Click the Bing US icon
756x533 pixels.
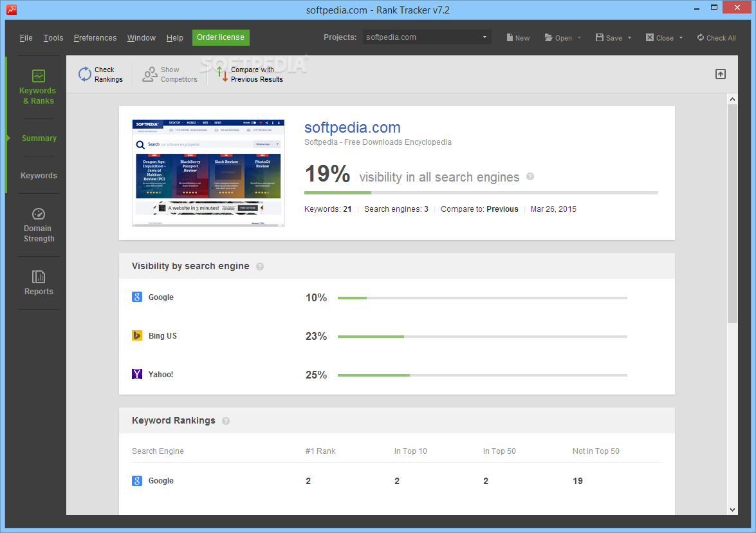tap(137, 335)
